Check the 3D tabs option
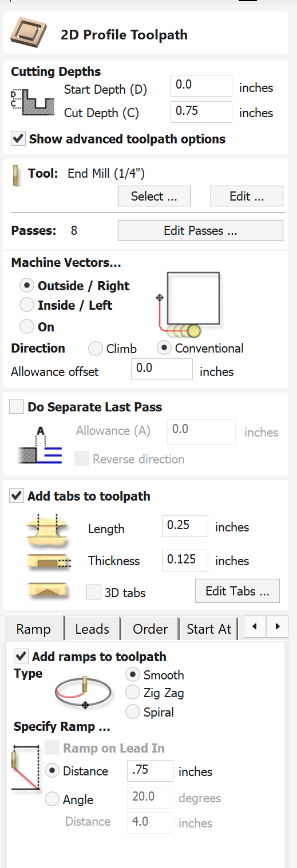 pyautogui.click(x=94, y=592)
